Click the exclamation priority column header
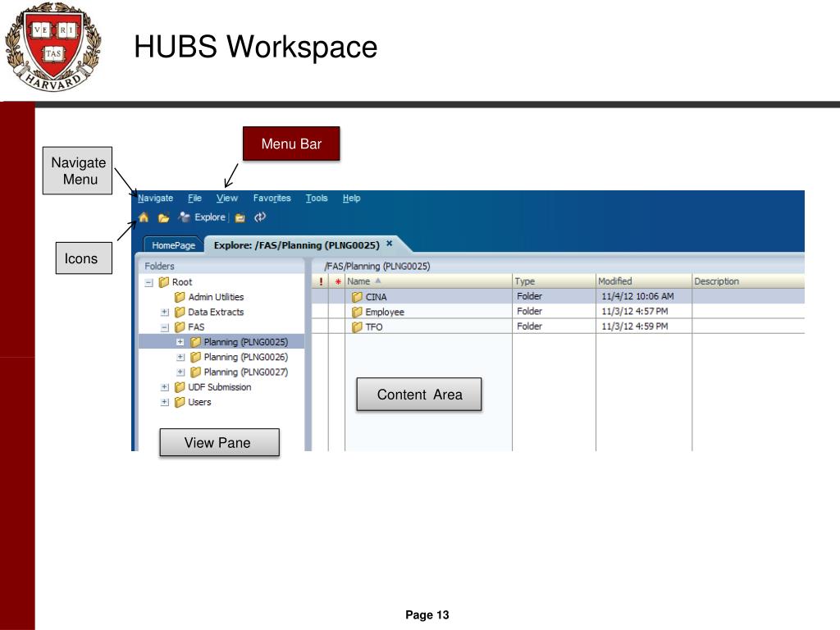 click(321, 281)
